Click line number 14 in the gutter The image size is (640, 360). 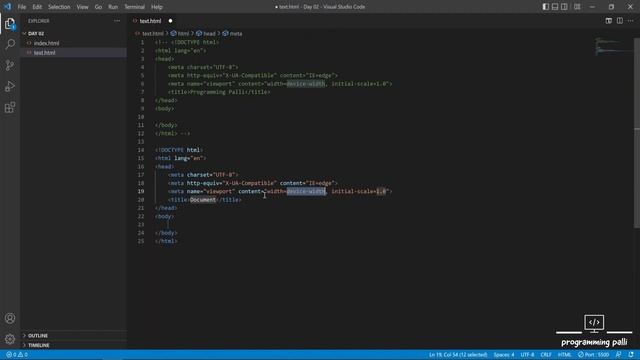point(141,150)
